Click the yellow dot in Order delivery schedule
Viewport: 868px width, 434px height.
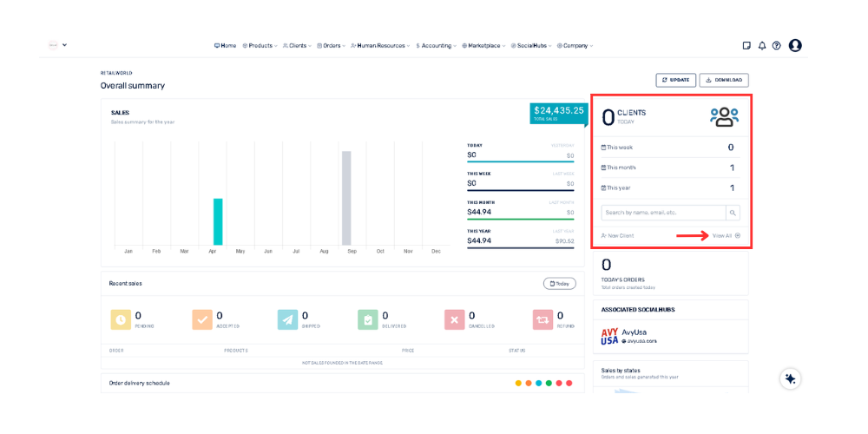[518, 383]
